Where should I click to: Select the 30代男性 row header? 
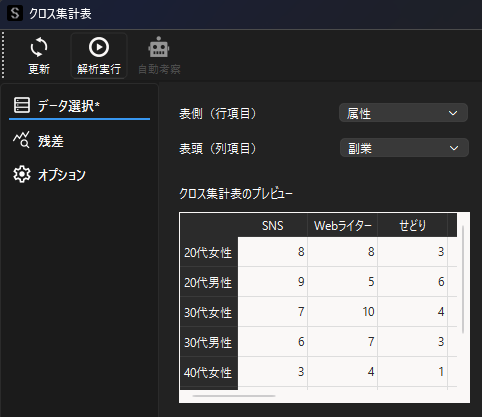tap(209, 342)
